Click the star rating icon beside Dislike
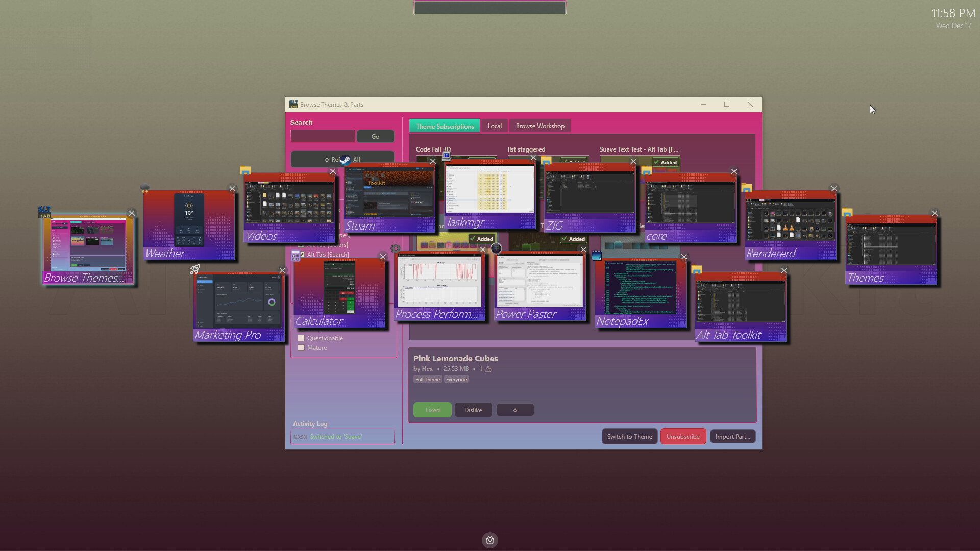Image resolution: width=980 pixels, height=551 pixels. [x=515, y=410]
